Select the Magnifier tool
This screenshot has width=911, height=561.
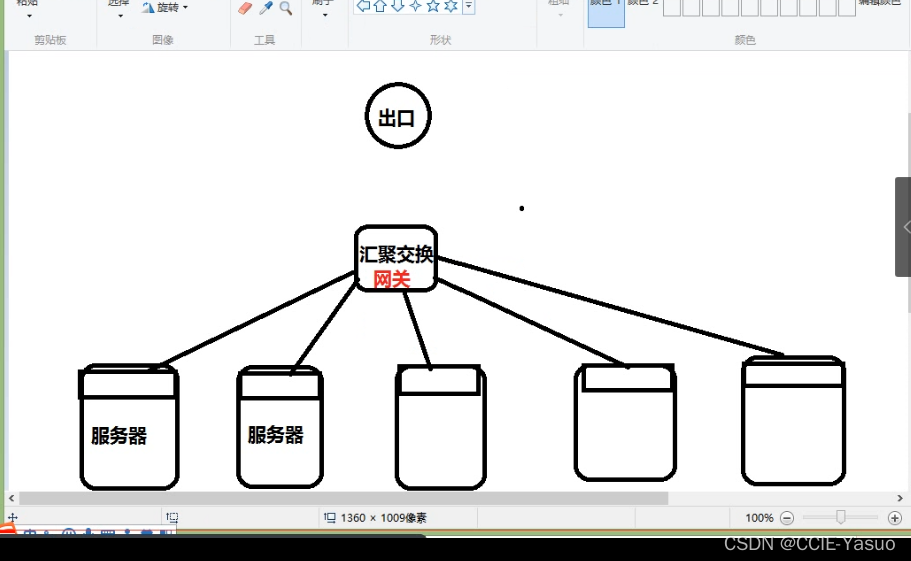pyautogui.click(x=285, y=8)
